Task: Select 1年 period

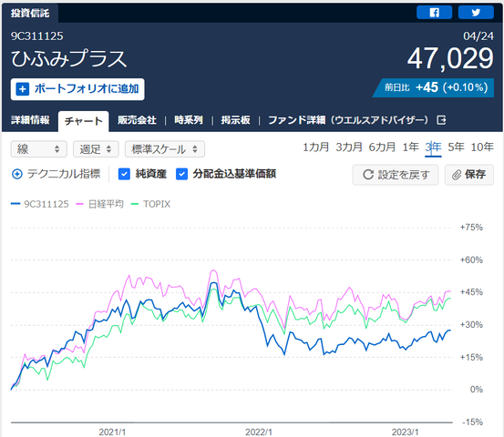Action: point(411,147)
